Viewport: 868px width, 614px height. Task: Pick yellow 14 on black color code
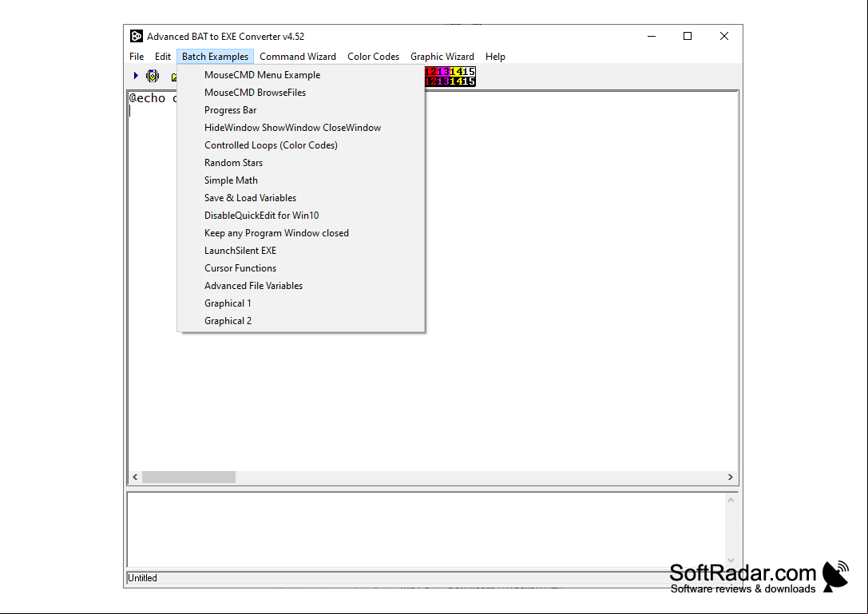point(456,81)
